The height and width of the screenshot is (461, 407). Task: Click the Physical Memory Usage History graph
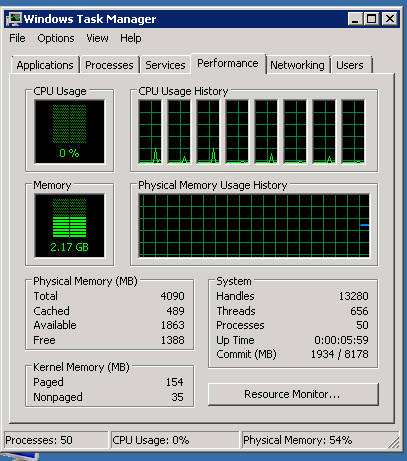[x=254, y=226]
